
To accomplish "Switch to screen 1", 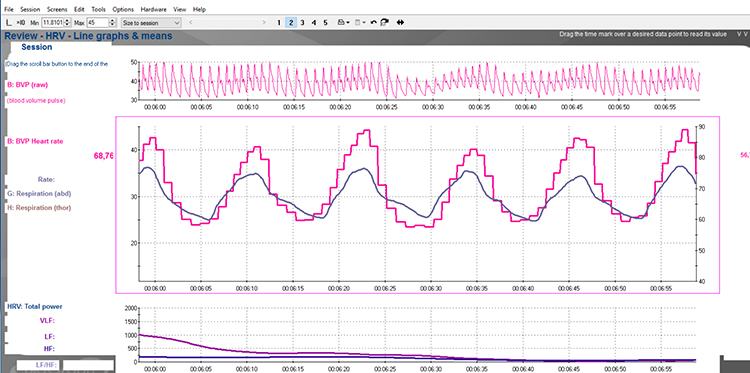I will 279,22.
